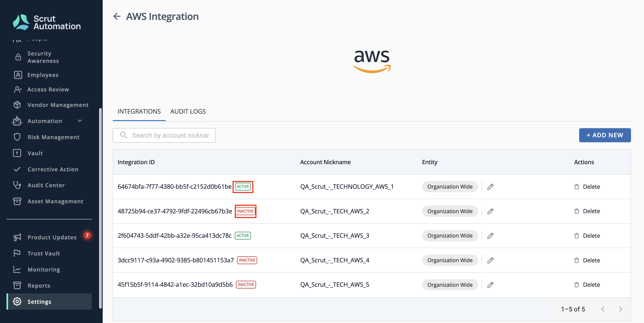The image size is (644, 323).
Task: Switch to the AUDIT LOGS tab
Action: coord(188,111)
